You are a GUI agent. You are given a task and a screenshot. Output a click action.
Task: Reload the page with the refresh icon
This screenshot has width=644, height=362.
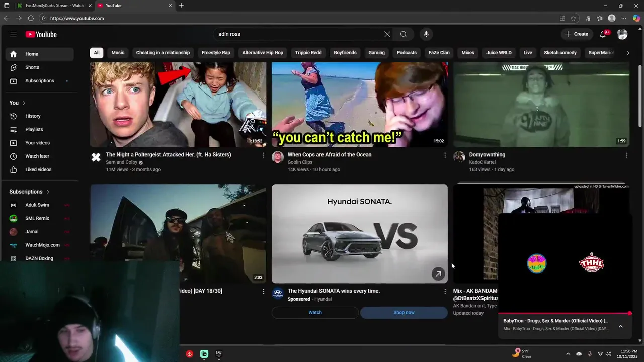31,18
